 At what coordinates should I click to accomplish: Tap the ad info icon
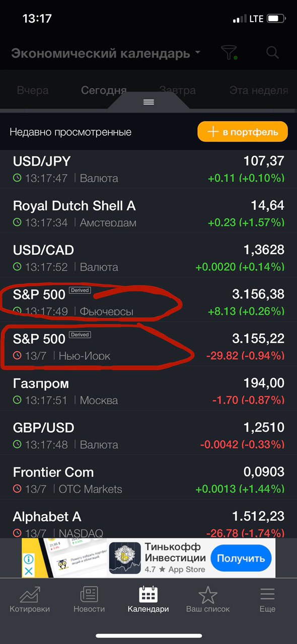29,559
